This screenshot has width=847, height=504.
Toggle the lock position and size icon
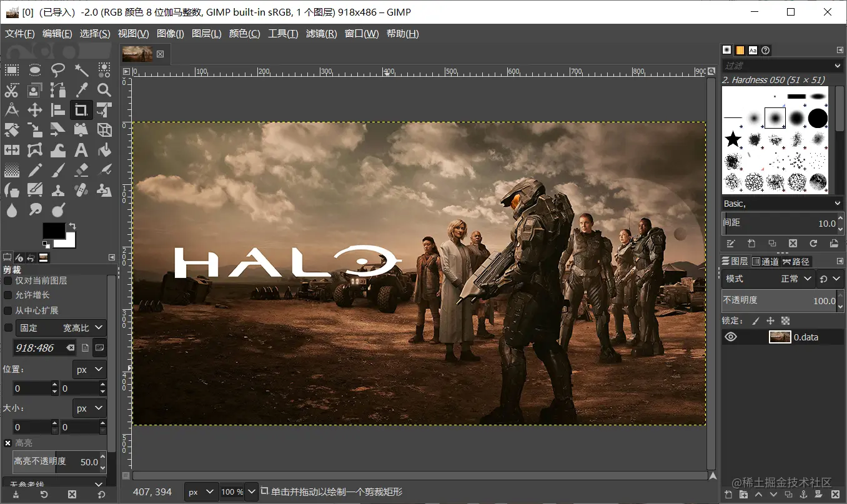pos(771,321)
